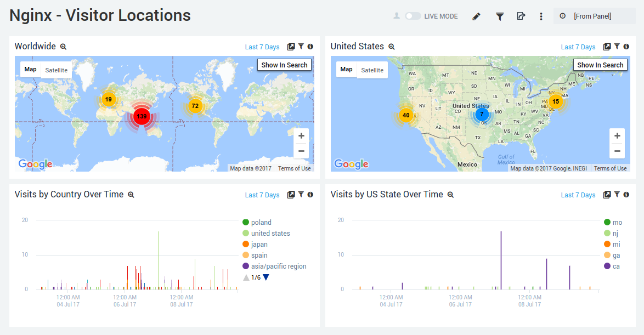The width and height of the screenshot is (644, 335).
Task: Toggle the asia/pacific region legend series
Action: pyautogui.click(x=274, y=266)
